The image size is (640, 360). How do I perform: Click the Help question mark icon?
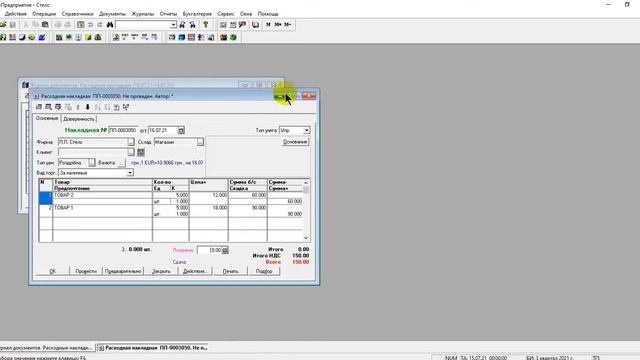click(x=206, y=25)
